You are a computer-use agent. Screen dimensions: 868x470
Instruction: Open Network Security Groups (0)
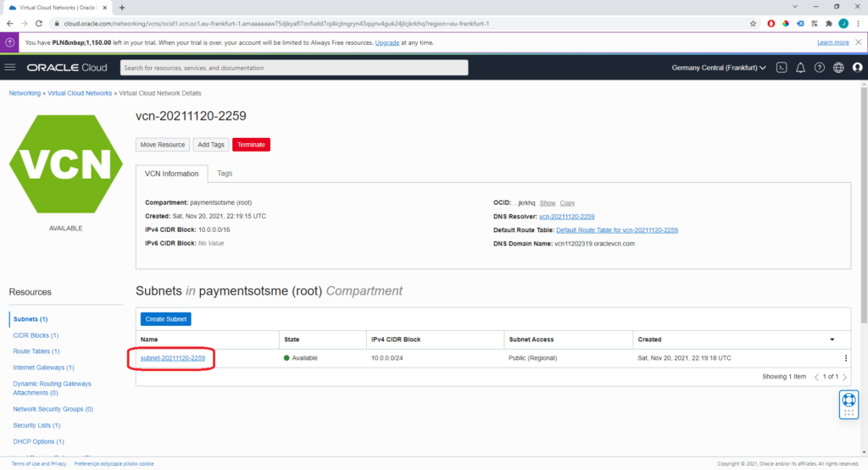53,409
